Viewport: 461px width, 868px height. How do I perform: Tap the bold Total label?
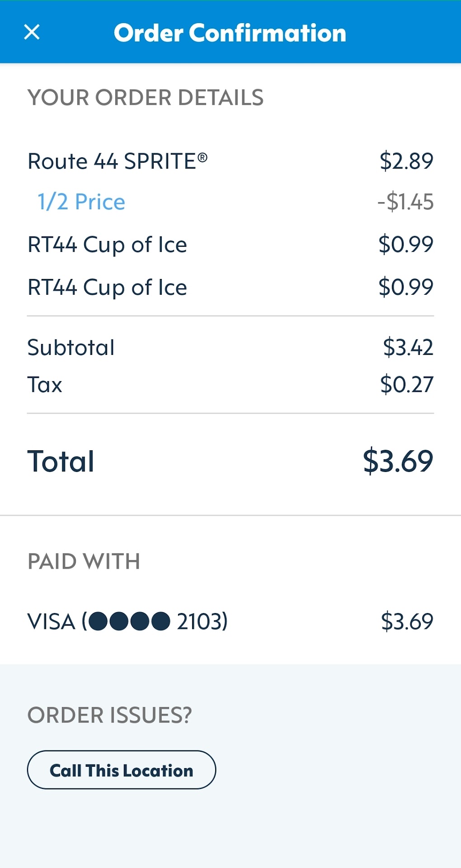61,462
